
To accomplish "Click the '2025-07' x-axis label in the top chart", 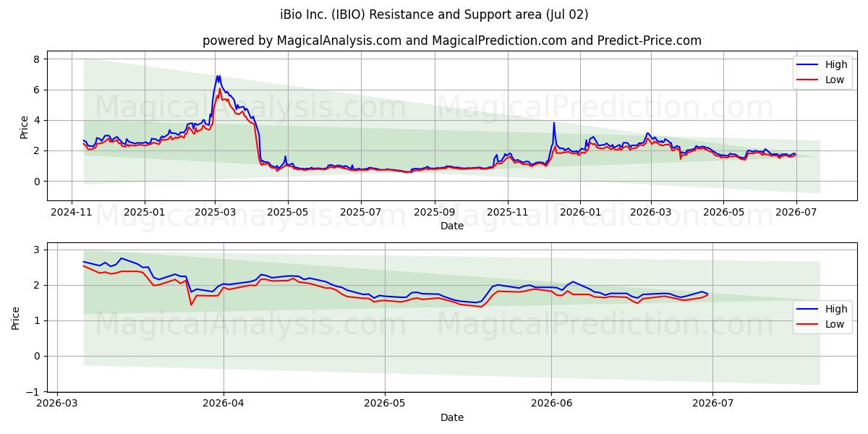I will (x=361, y=212).
